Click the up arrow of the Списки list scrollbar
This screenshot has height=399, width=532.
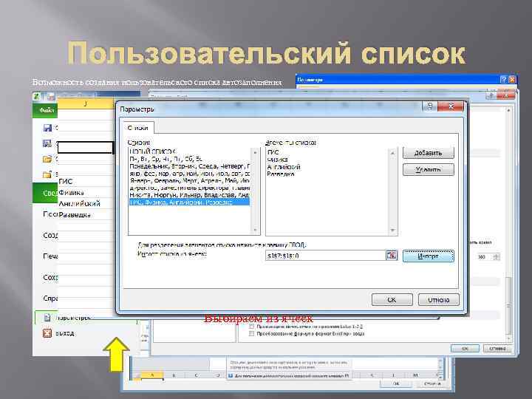coord(255,153)
